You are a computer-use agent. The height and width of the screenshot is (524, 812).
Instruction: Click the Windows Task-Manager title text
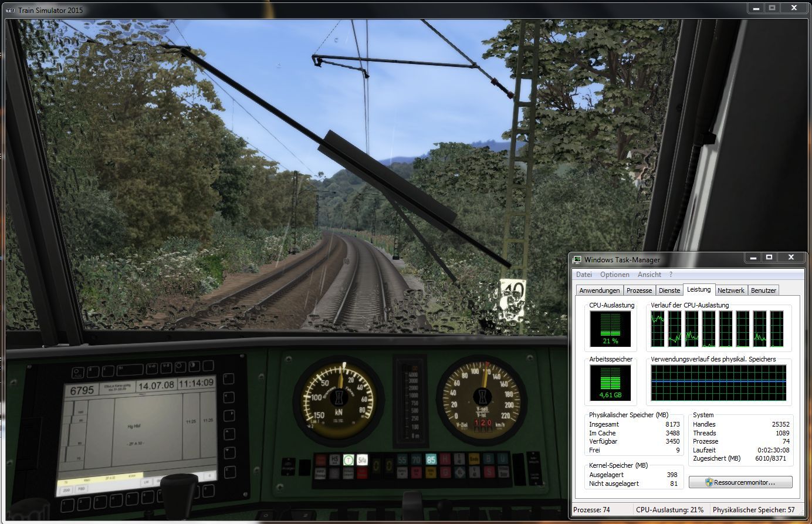pos(622,260)
